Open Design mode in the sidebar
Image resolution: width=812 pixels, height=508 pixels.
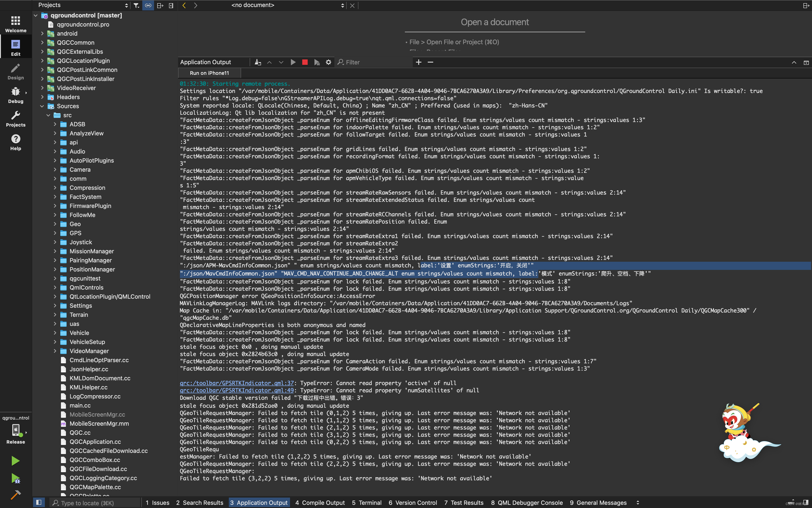[x=16, y=71]
